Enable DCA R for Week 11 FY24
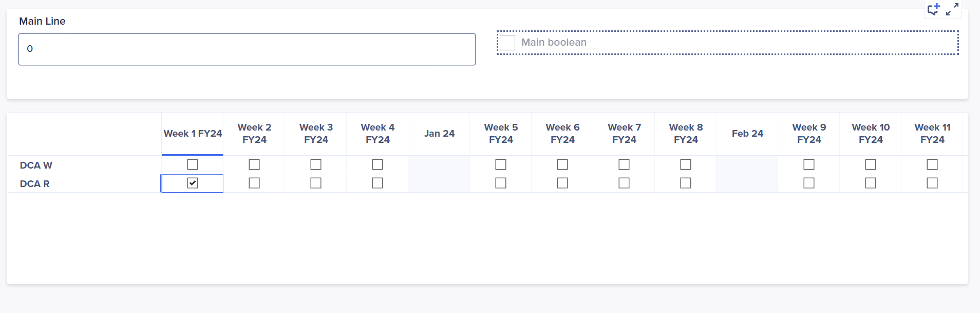Image resolution: width=980 pixels, height=313 pixels. tap(932, 183)
